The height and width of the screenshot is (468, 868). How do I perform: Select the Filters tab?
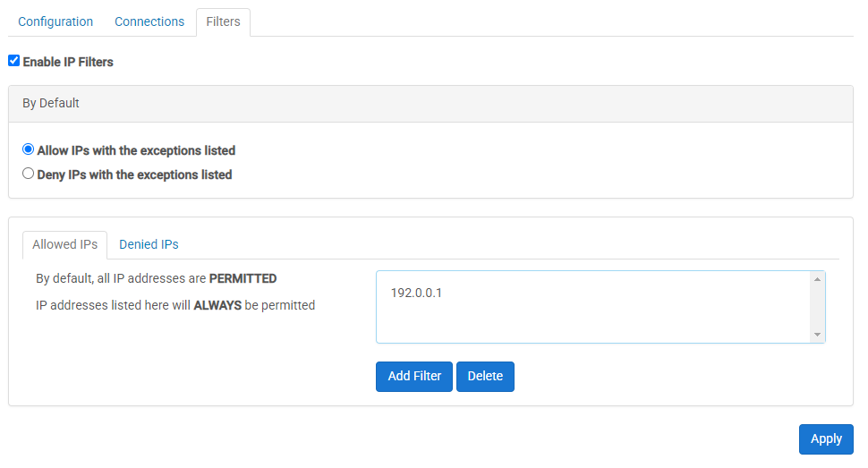tap(223, 22)
